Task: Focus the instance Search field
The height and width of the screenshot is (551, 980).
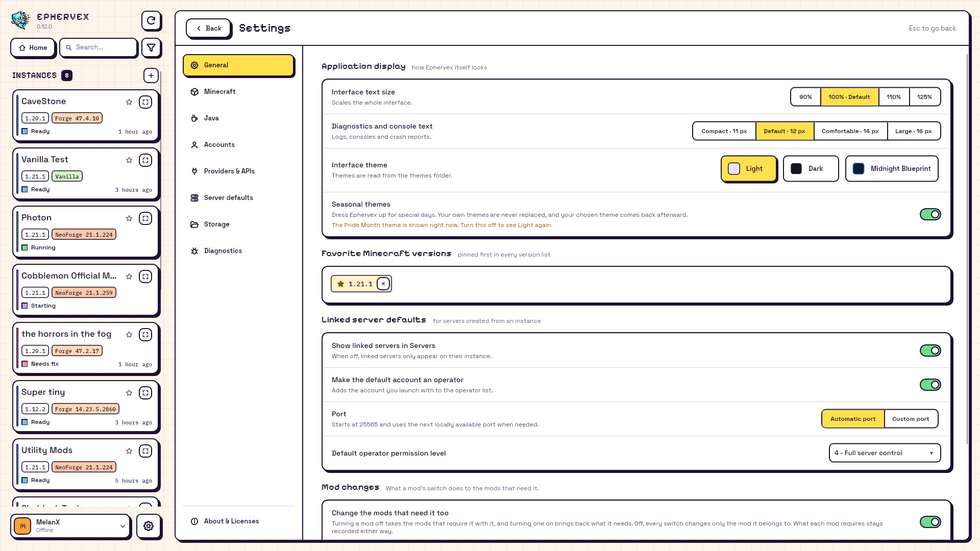Action: coord(99,47)
